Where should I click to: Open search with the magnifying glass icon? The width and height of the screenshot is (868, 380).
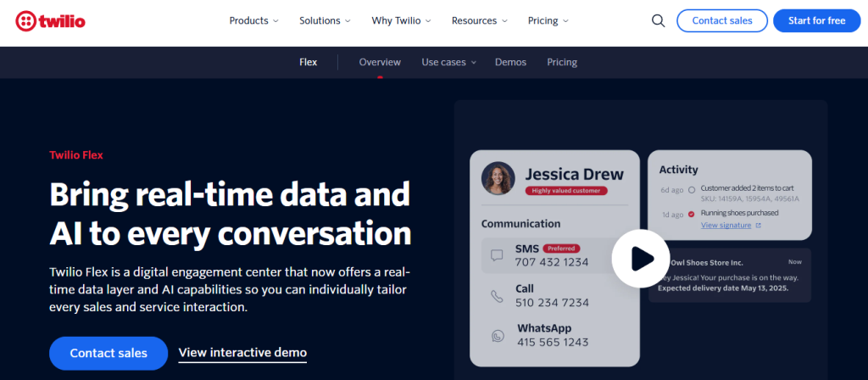658,21
